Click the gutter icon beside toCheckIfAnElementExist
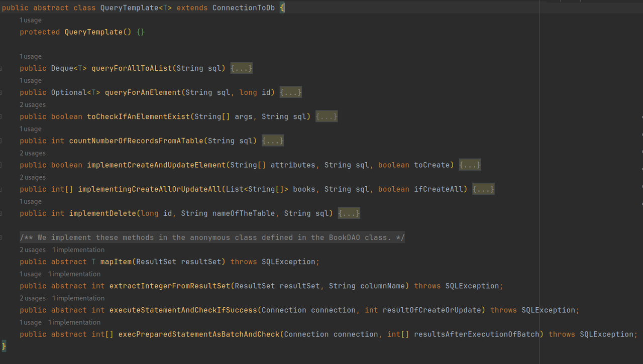Image resolution: width=643 pixels, height=364 pixels. click(3, 116)
